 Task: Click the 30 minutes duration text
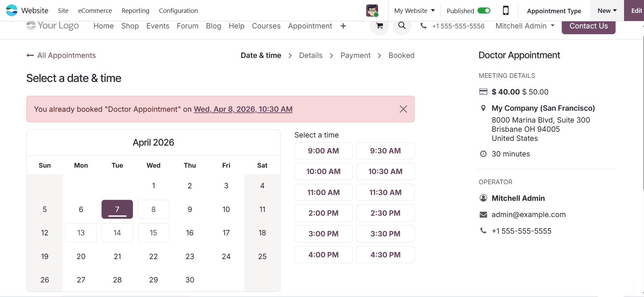point(511,154)
